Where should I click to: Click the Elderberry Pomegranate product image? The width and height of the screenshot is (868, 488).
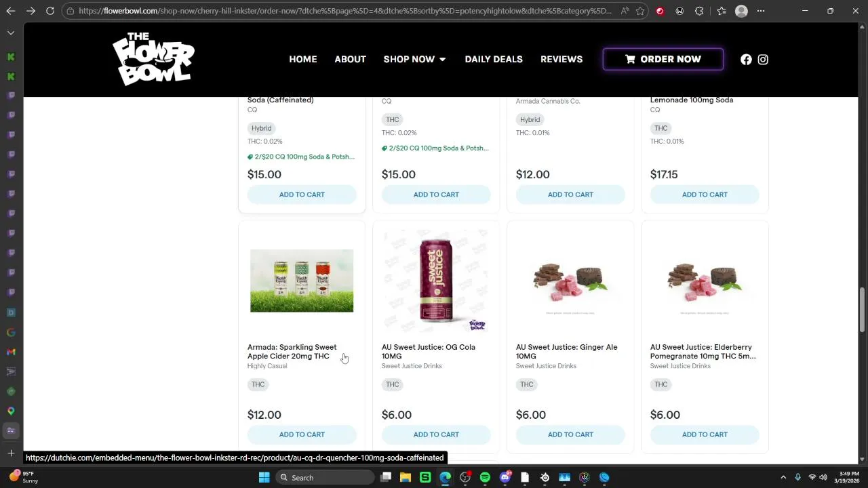click(705, 281)
